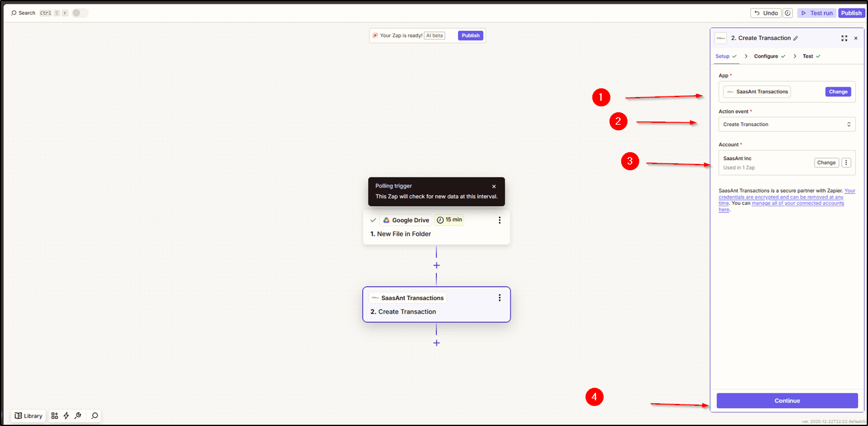The height and width of the screenshot is (426, 868).
Task: Click the pencil icon to rename step
Action: (796, 38)
